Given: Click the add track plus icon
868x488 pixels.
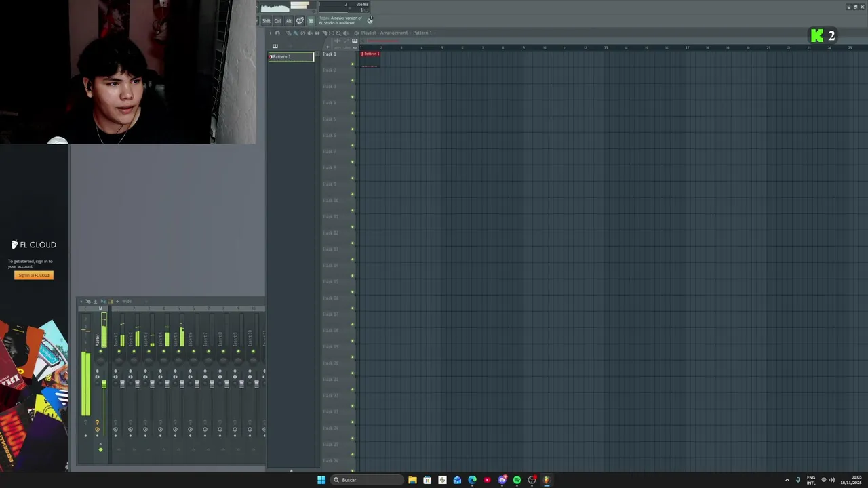Looking at the screenshot, I should [x=328, y=47].
